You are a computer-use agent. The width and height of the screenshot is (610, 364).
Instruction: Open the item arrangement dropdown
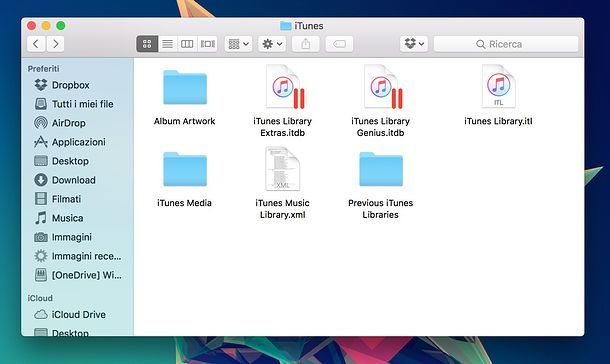238,44
